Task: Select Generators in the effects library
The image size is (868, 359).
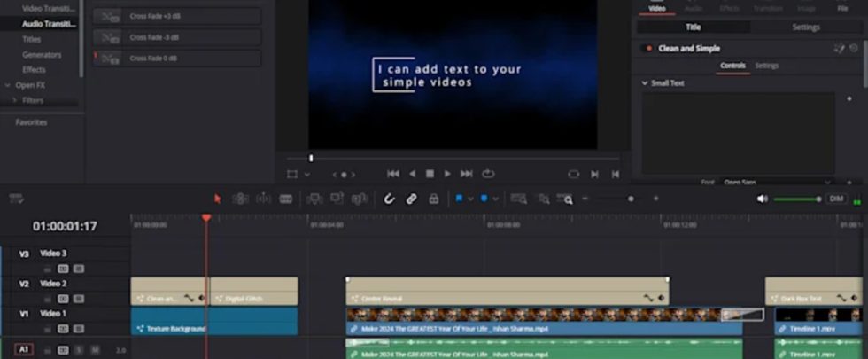Action: click(x=42, y=54)
